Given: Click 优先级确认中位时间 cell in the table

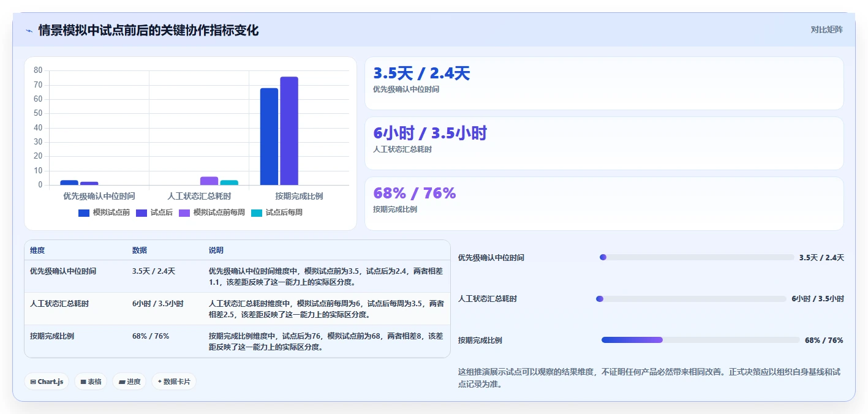Looking at the screenshot, I should [x=63, y=271].
